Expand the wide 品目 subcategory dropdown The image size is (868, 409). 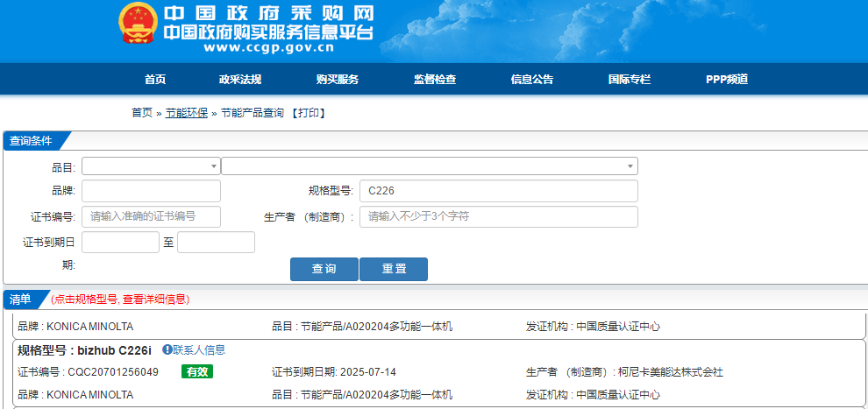pos(430,166)
